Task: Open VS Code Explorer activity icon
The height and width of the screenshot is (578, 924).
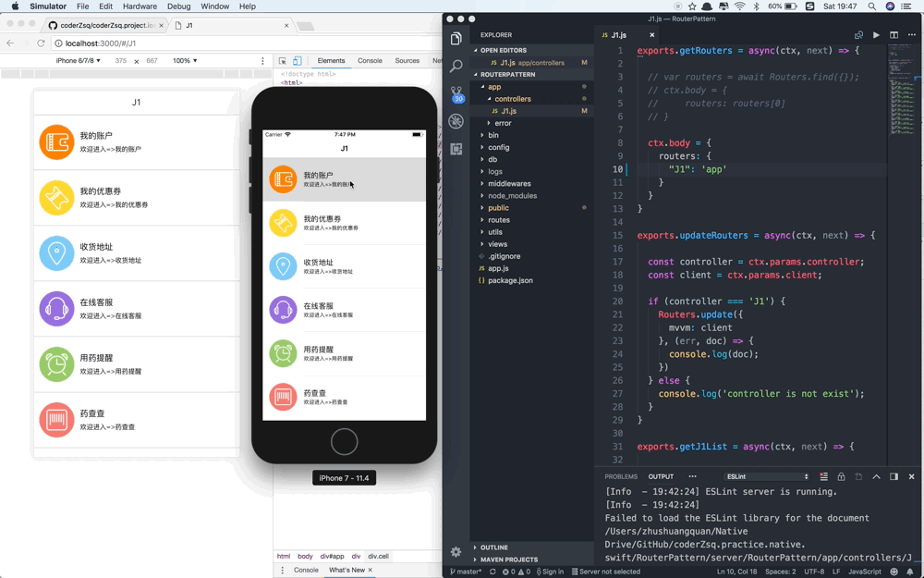Action: pyautogui.click(x=456, y=40)
